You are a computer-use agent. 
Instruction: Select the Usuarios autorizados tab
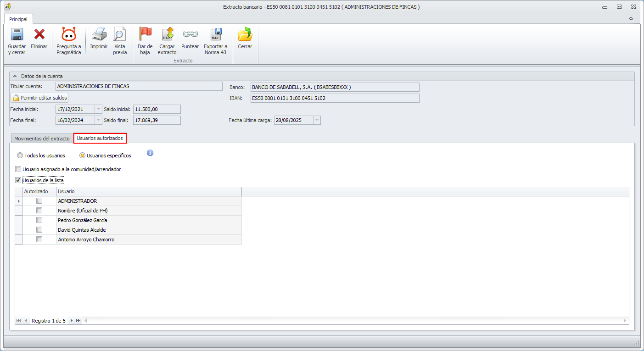[x=100, y=138]
